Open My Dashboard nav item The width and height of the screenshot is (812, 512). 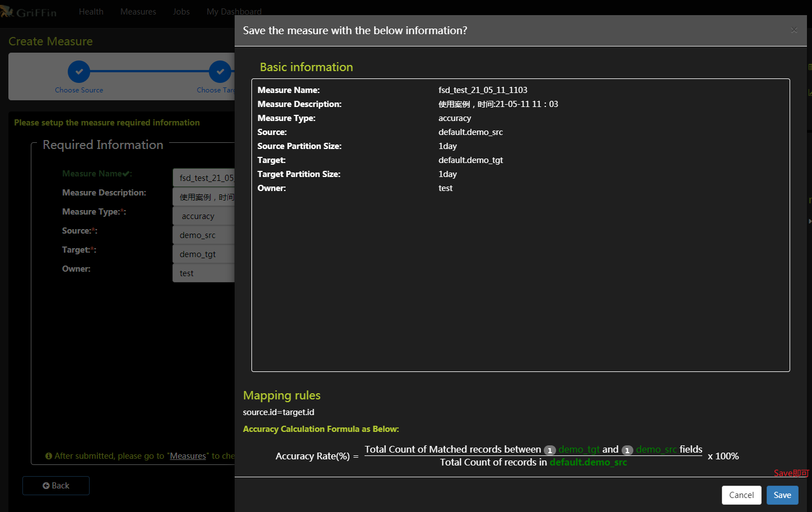(x=234, y=12)
